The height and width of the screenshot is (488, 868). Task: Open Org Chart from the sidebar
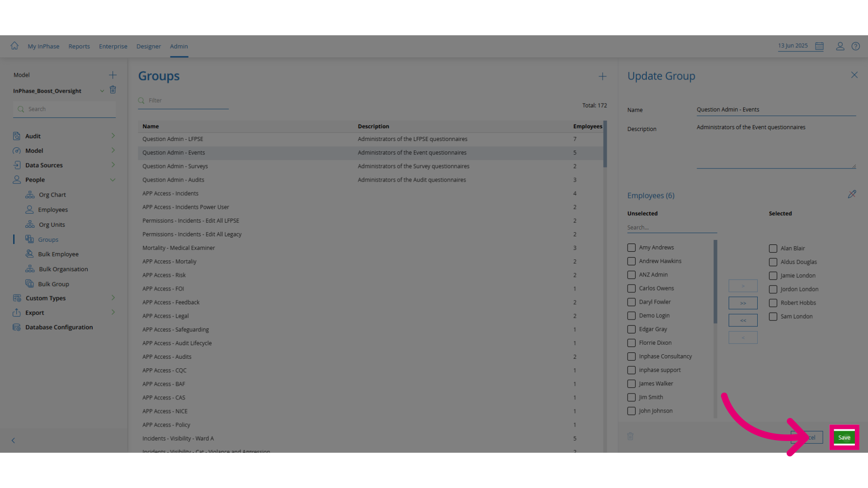click(52, 195)
